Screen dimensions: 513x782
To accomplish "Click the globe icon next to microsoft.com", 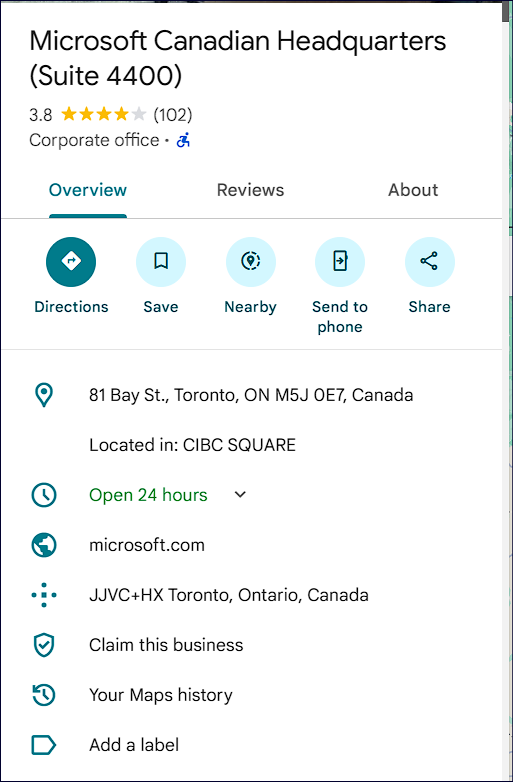I will (x=44, y=545).
